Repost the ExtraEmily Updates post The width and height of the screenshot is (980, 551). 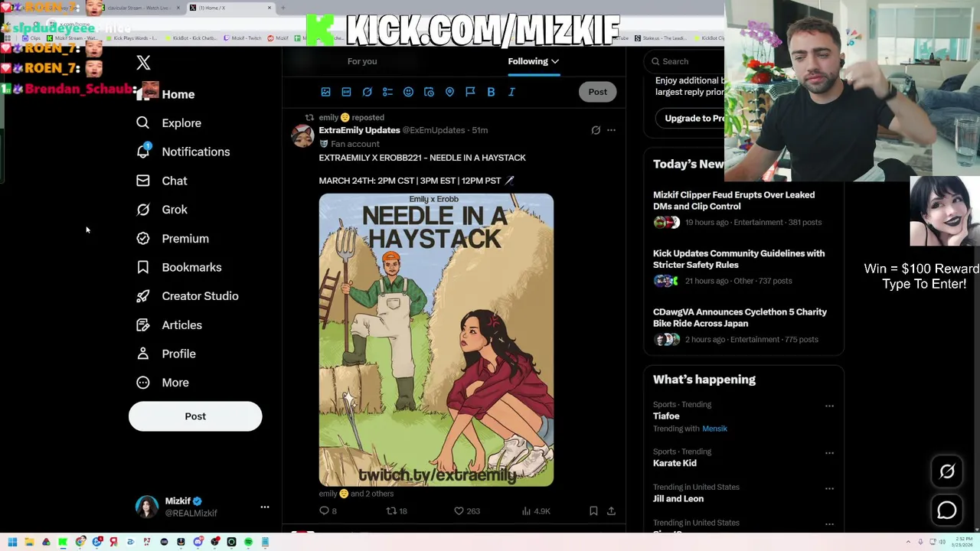click(396, 510)
